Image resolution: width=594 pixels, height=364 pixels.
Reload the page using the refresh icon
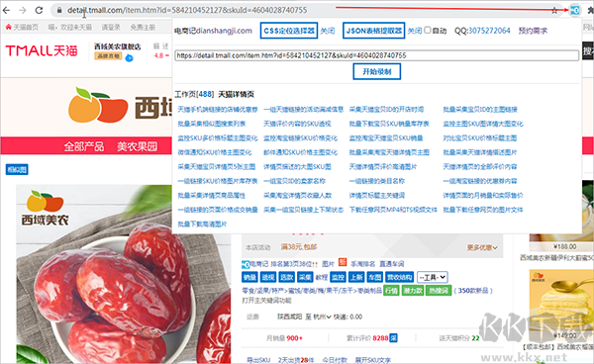click(39, 10)
